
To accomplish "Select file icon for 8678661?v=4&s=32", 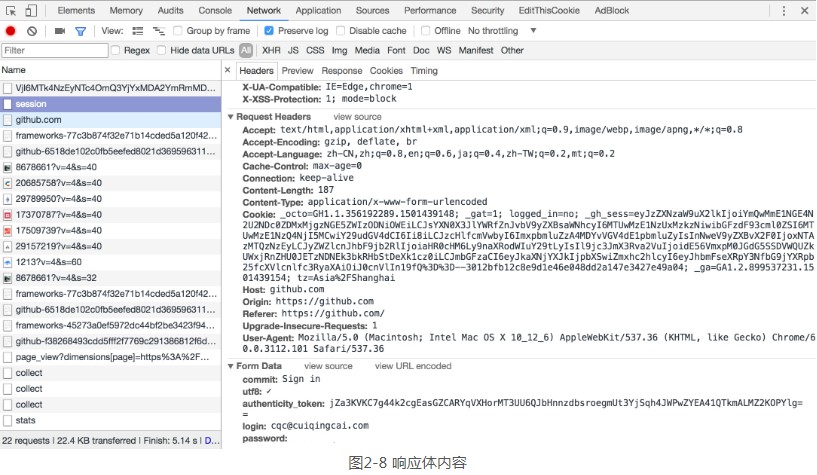I will (x=7, y=278).
